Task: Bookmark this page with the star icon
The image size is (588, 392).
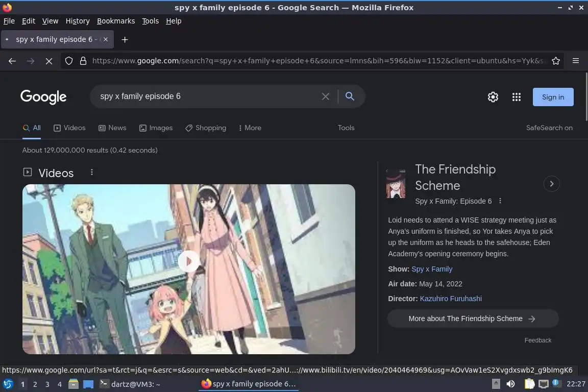Action: click(556, 61)
